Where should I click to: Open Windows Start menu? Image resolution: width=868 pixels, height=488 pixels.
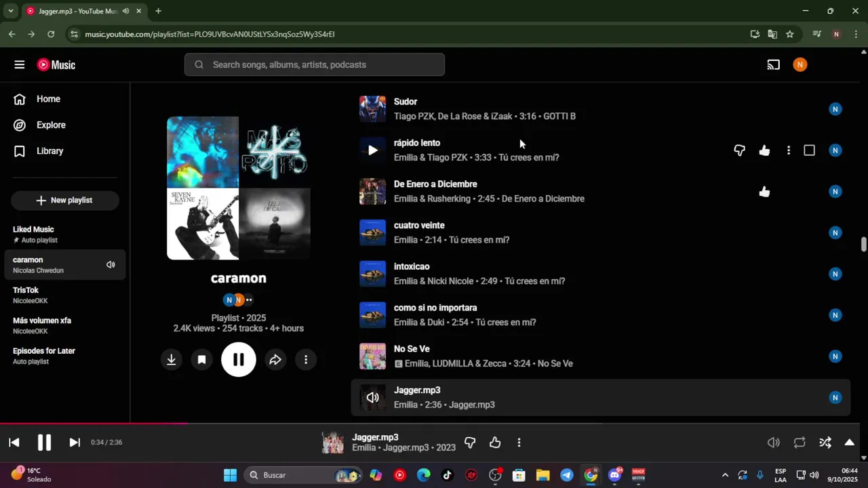(231, 475)
